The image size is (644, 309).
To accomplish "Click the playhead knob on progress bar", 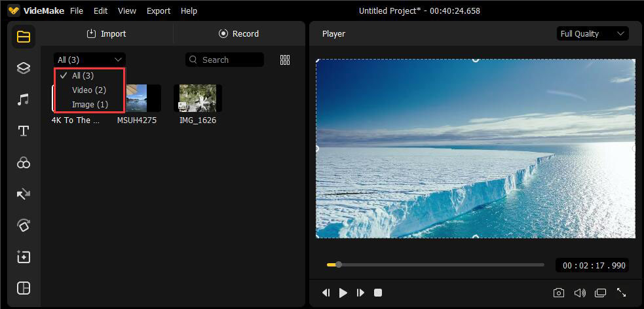I will (x=339, y=264).
